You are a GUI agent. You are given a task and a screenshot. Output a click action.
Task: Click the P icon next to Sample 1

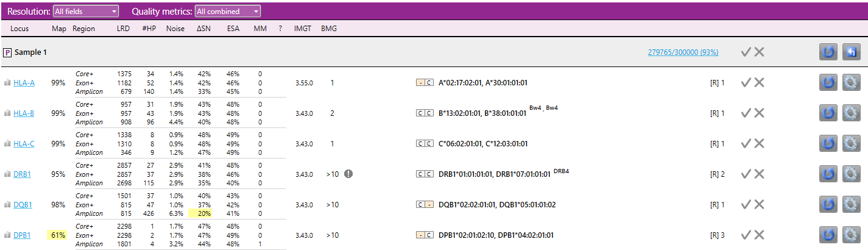tap(8, 52)
